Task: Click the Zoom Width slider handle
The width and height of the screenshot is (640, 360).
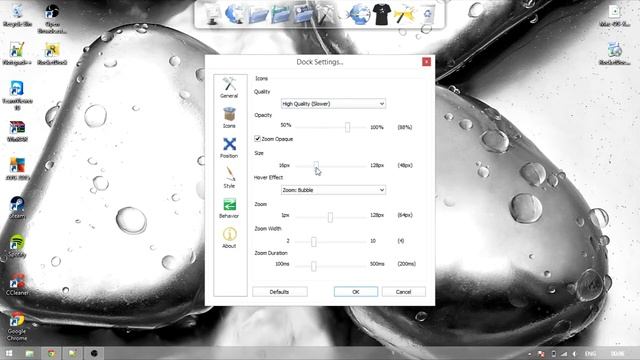Action: pos(313,241)
